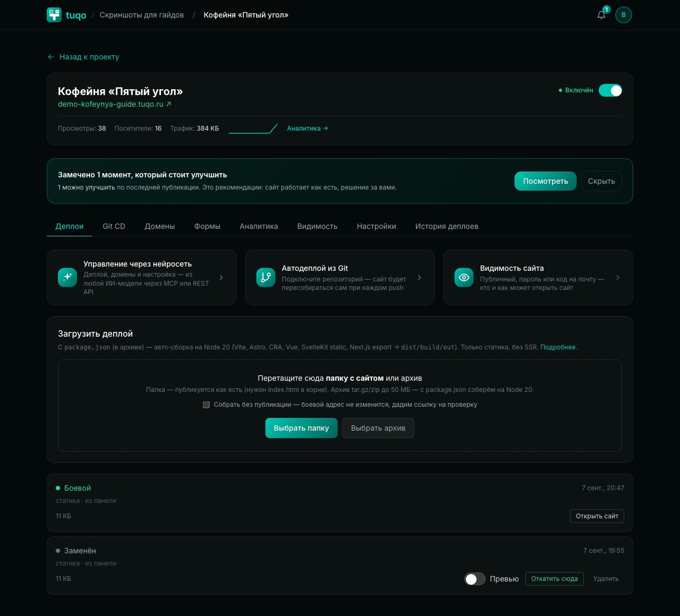Click the Подробнее link
The image size is (680, 616).
(558, 347)
